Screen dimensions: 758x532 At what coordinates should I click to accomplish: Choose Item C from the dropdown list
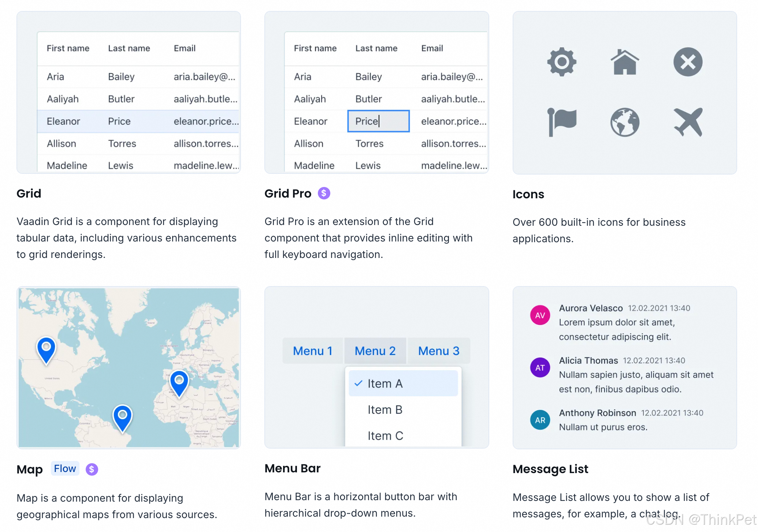click(385, 436)
